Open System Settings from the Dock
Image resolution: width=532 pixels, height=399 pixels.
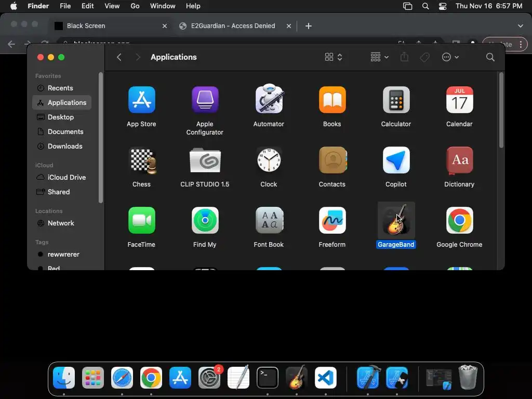coord(209,378)
